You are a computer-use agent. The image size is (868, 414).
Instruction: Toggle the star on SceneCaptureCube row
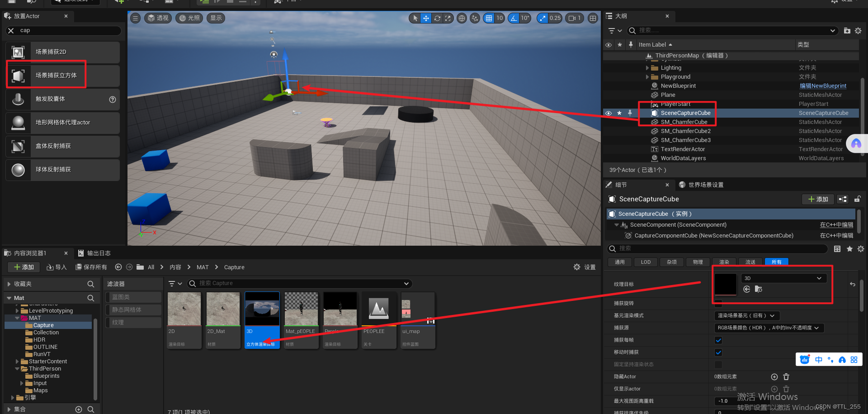[619, 113]
